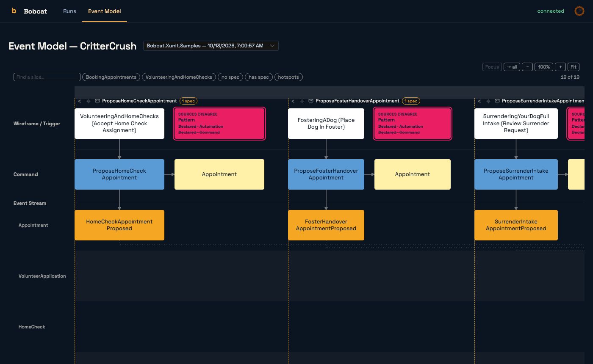593x364 pixels.
Task: Collapse the ProposeSurrenderIntakeAppointment slice with its chevron
Action: point(479,101)
